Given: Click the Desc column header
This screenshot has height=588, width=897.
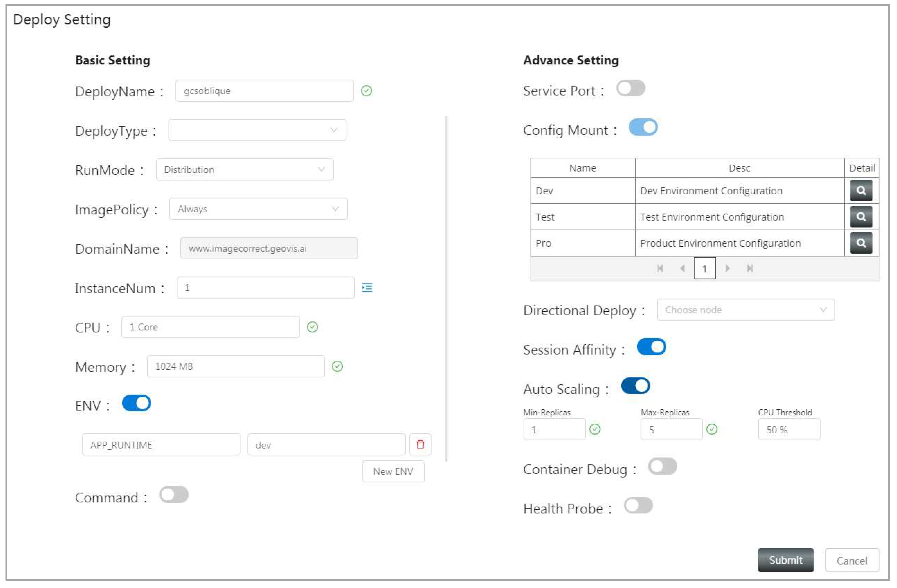Looking at the screenshot, I should pos(739,168).
